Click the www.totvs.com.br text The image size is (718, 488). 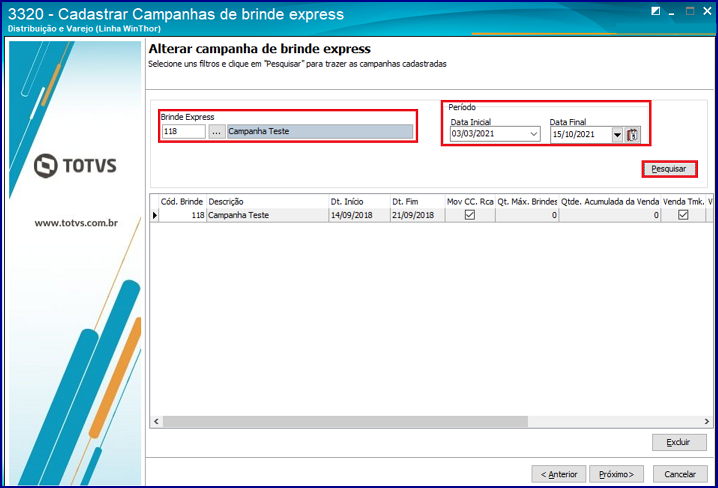click(x=76, y=223)
